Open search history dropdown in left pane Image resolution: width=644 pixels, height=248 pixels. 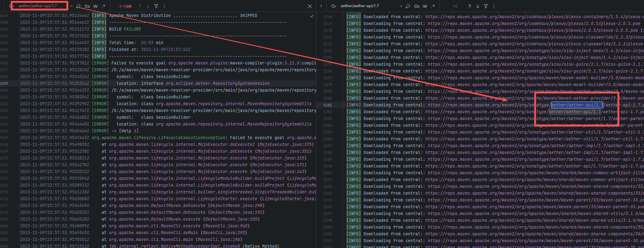(x=12, y=6)
